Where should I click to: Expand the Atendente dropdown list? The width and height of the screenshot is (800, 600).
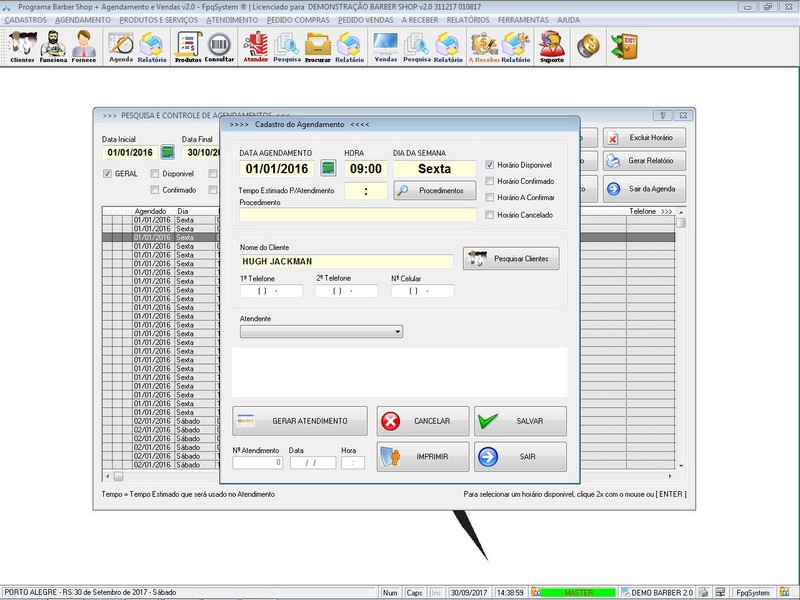[397, 332]
